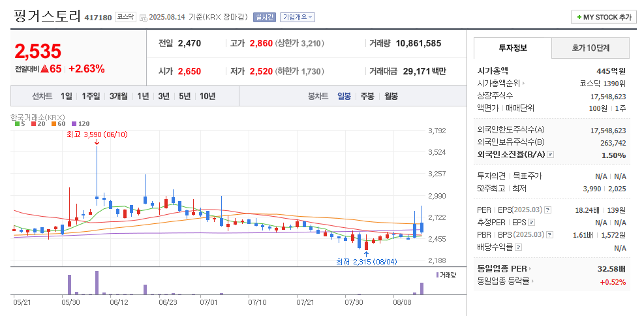The height and width of the screenshot is (316, 644).
Task: Click help icon beside 추정PER EPS
Action: click(x=532, y=223)
